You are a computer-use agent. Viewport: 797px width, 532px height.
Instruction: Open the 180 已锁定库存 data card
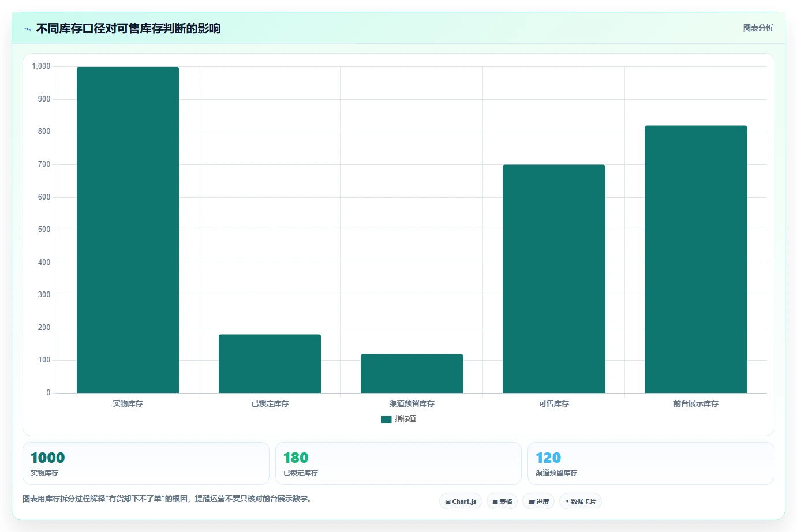(x=398, y=463)
